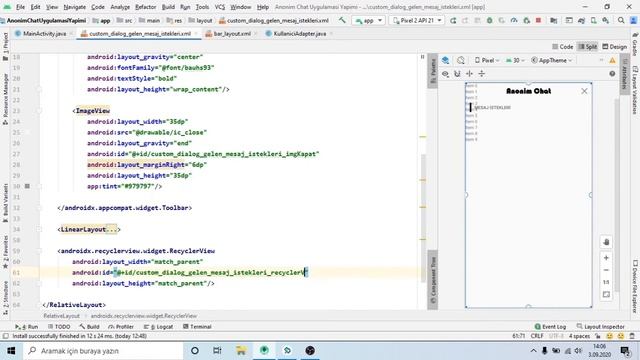Screen dimensions: 640x360
Task: Open the Attributes side panel
Action: (624, 75)
